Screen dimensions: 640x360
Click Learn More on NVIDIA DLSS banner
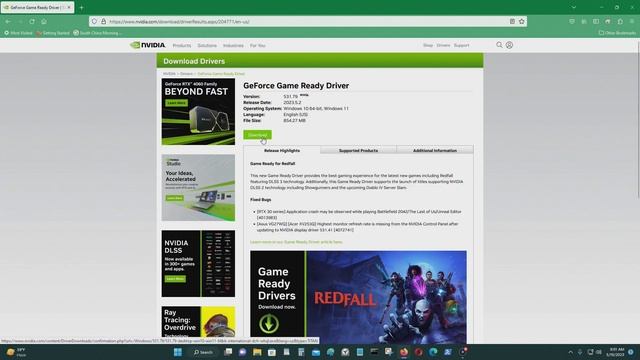coord(176,279)
